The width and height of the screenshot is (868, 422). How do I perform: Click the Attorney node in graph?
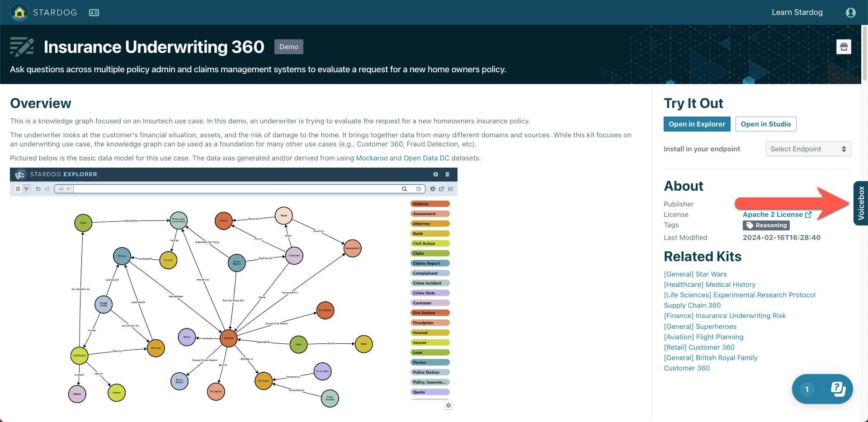point(156,348)
